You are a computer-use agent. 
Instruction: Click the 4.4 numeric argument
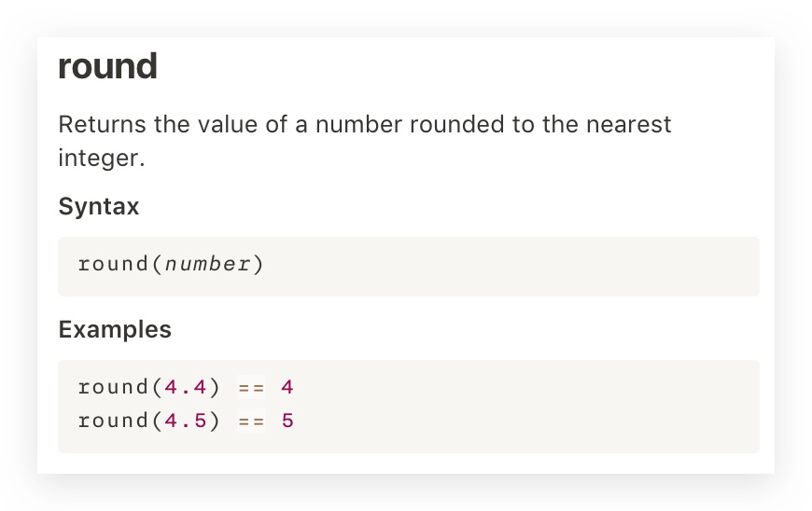point(186,387)
